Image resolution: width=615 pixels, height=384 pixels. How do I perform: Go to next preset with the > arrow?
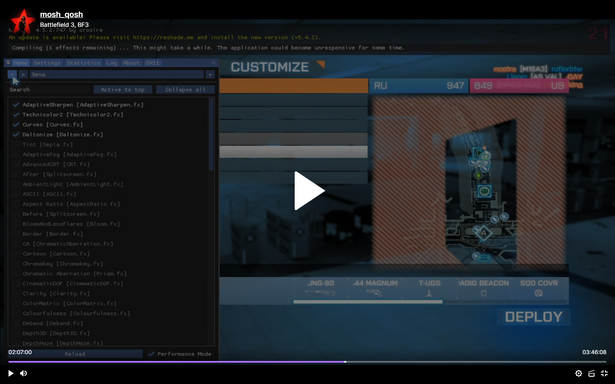point(23,74)
